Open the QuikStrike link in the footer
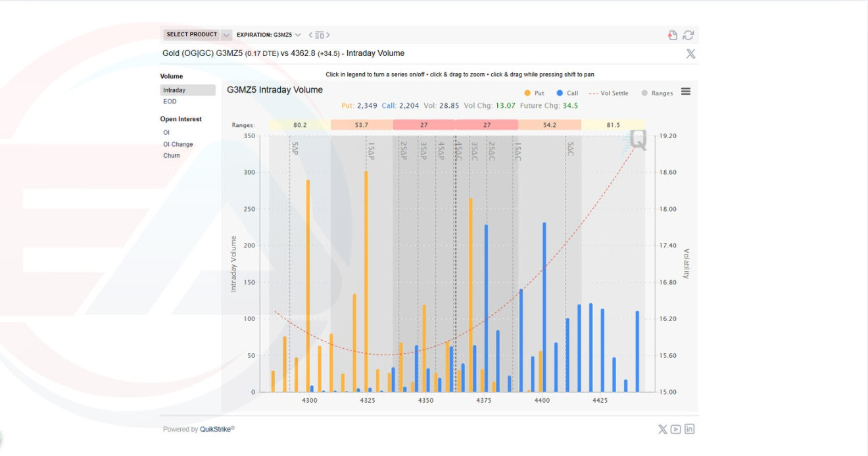Image resolution: width=868 pixels, height=456 pixels. coord(214,428)
